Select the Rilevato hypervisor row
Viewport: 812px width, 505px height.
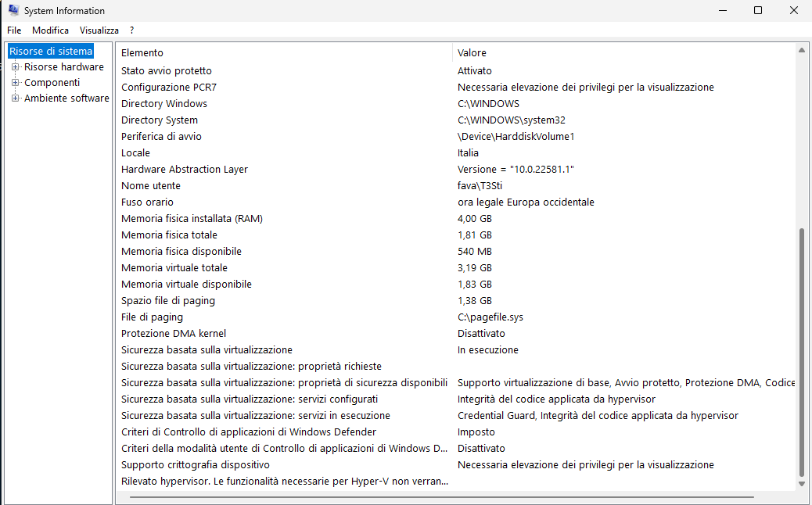(456, 482)
